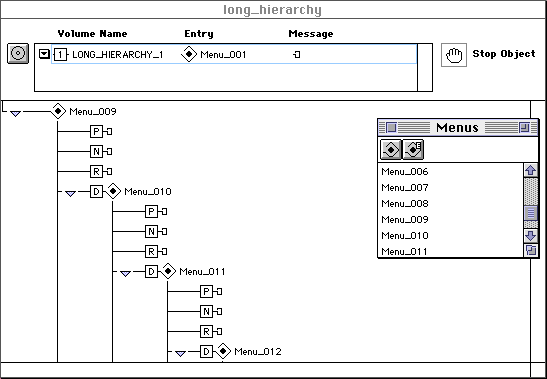Image resolution: width=547 pixels, height=379 pixels.
Task: Select the LONG_HIERARCHY_1 volume name
Action: pos(118,55)
